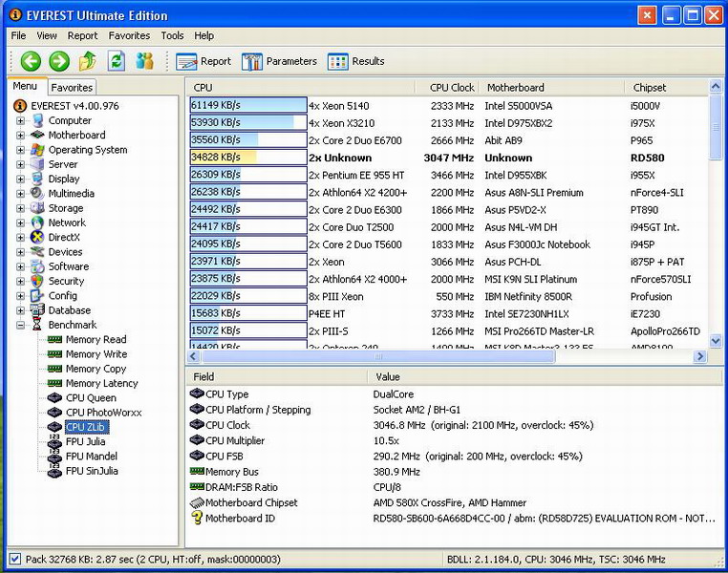Click the Motherboard ID question mark icon
The image size is (728, 573).
coord(197,518)
